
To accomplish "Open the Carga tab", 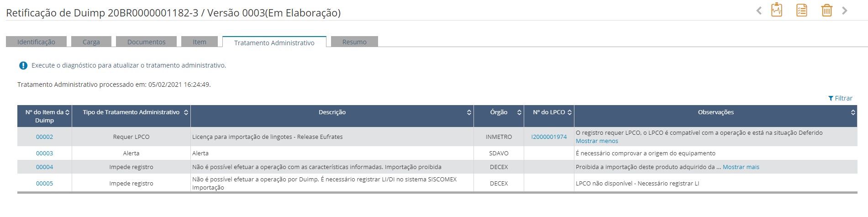I will 91,42.
